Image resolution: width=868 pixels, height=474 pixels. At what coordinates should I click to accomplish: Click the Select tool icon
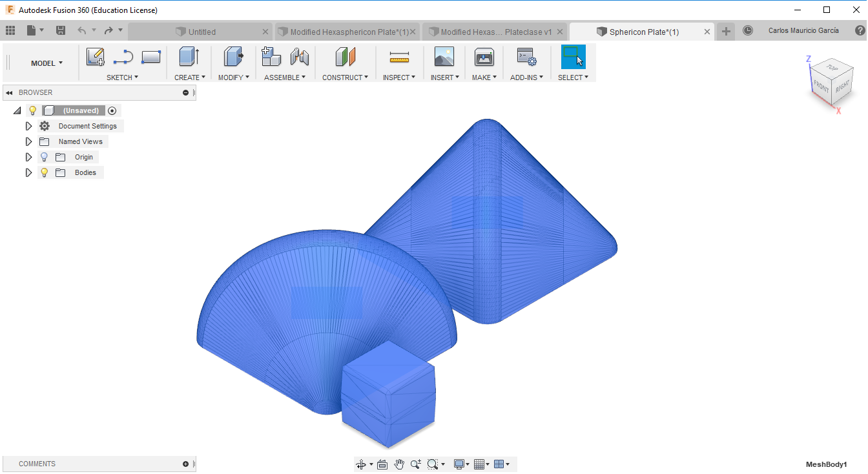573,57
